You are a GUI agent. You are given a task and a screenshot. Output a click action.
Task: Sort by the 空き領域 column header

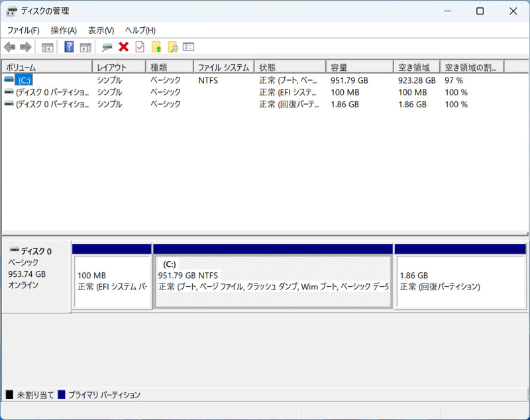click(x=417, y=68)
